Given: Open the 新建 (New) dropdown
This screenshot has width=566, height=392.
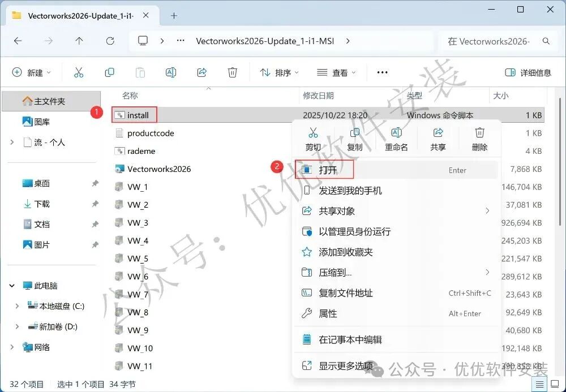Looking at the screenshot, I should 32,72.
